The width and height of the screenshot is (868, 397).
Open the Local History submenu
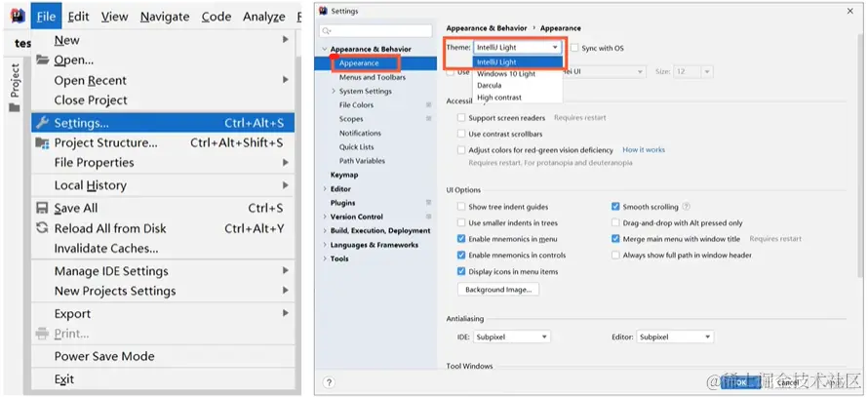click(x=163, y=185)
